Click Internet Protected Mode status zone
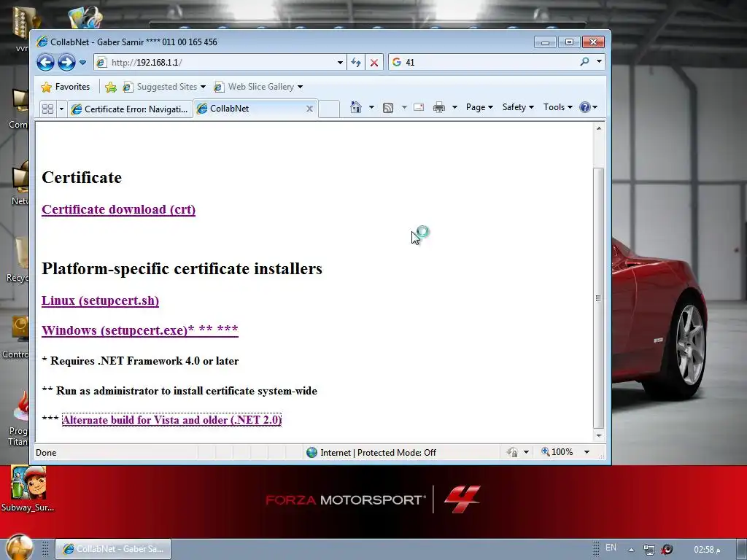This screenshot has width=747, height=560. click(371, 452)
